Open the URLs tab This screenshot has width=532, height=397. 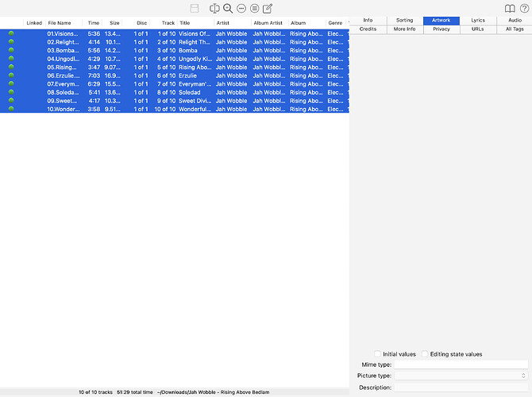click(x=478, y=29)
